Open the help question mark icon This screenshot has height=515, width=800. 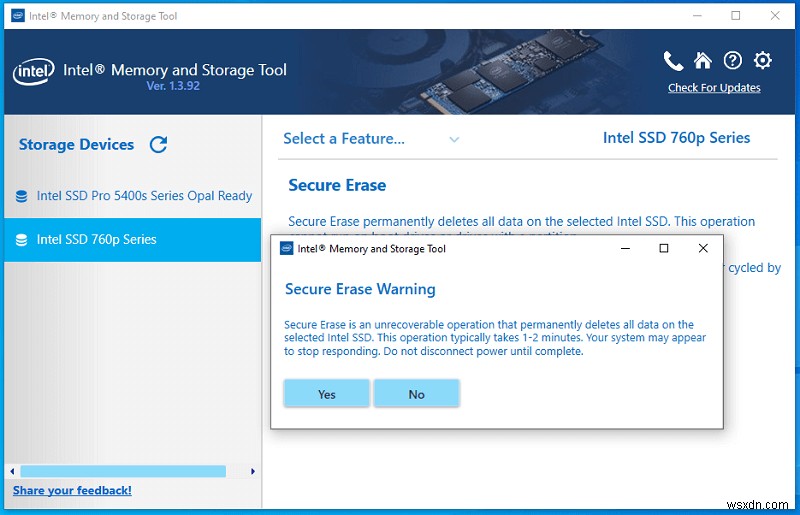coord(733,61)
